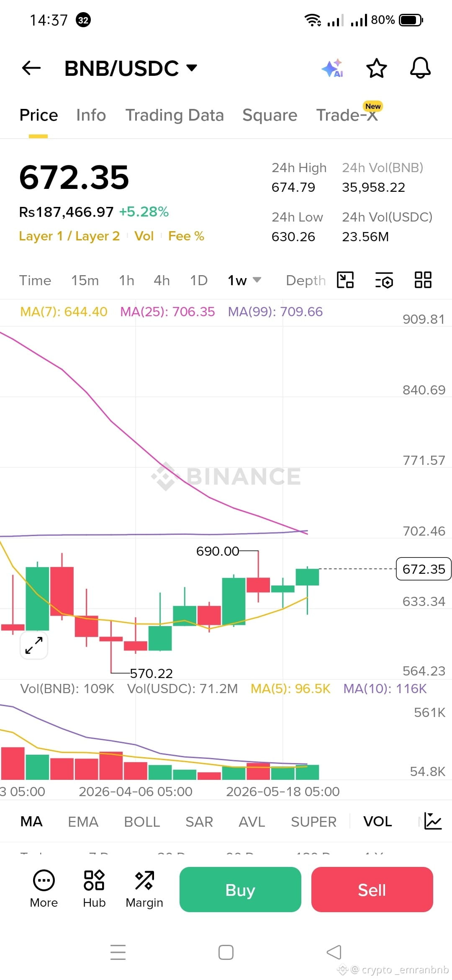This screenshot has width=452, height=980.
Task: Open price alert bell icon
Action: (x=420, y=68)
